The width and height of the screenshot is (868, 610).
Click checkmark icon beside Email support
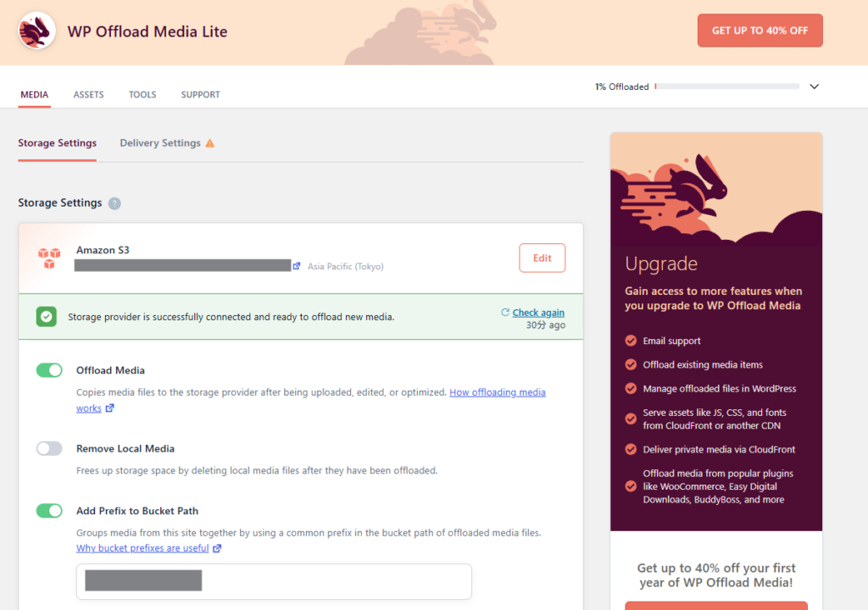(631, 341)
